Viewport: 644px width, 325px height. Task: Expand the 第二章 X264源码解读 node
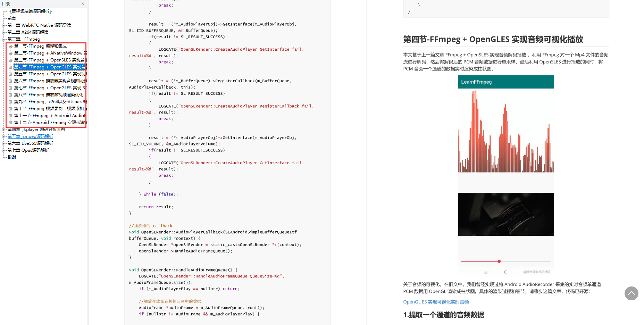click(x=4, y=32)
